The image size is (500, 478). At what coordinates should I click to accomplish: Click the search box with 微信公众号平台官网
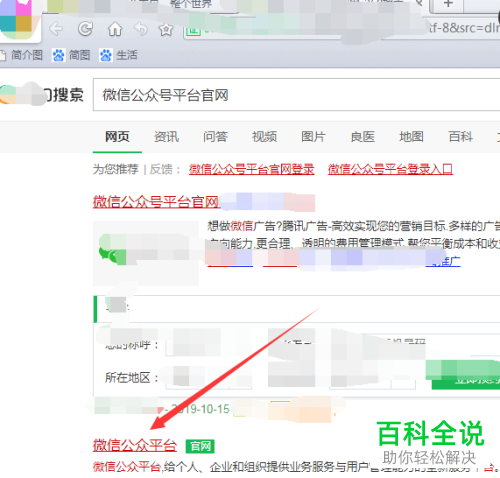[x=296, y=95]
